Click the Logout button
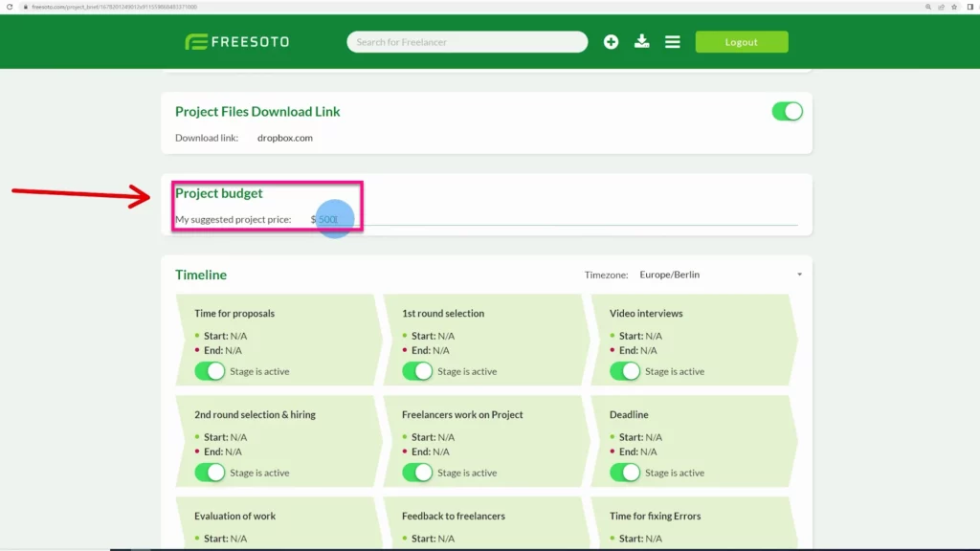Screen dimensions: 980x551 (742, 42)
